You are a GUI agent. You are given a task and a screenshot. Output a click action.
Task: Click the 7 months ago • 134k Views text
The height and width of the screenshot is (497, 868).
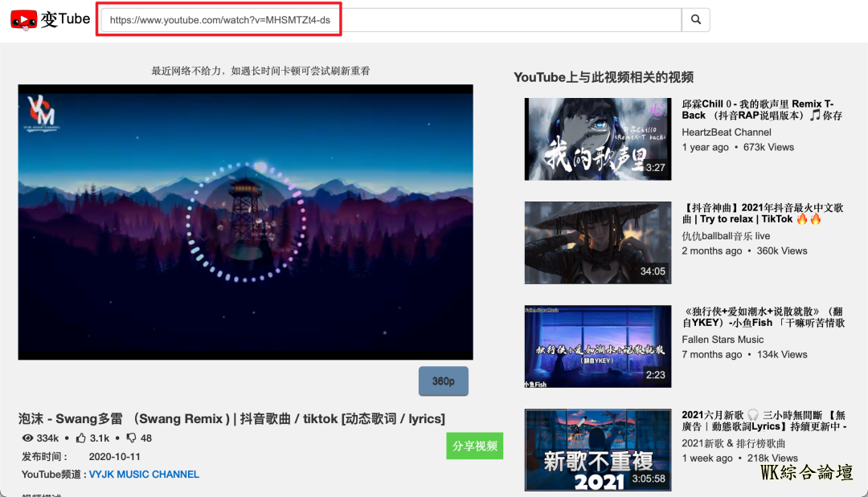click(x=744, y=354)
